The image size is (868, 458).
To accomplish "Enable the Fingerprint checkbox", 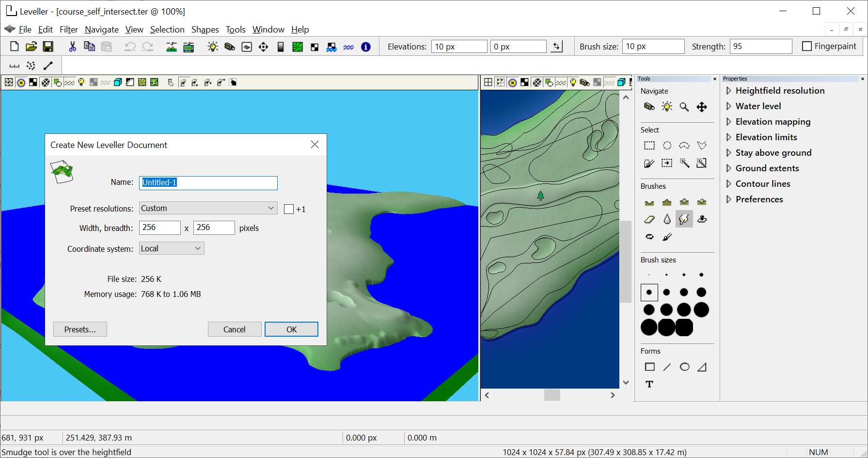I will click(806, 46).
